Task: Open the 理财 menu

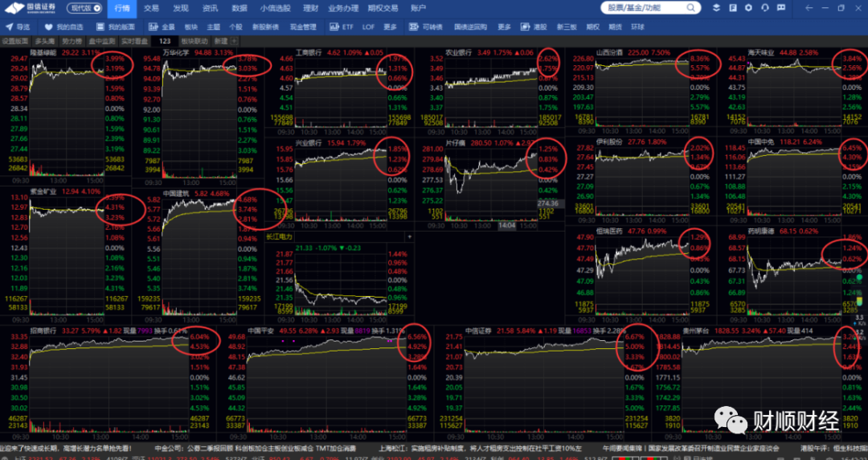Action: pyautogui.click(x=310, y=8)
